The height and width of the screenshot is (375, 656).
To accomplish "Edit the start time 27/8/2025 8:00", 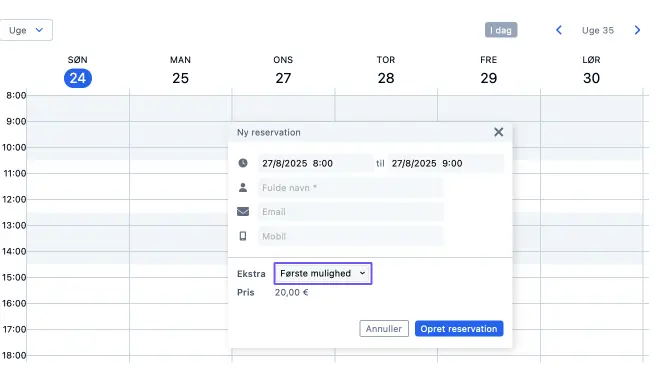I will pyautogui.click(x=315, y=164).
